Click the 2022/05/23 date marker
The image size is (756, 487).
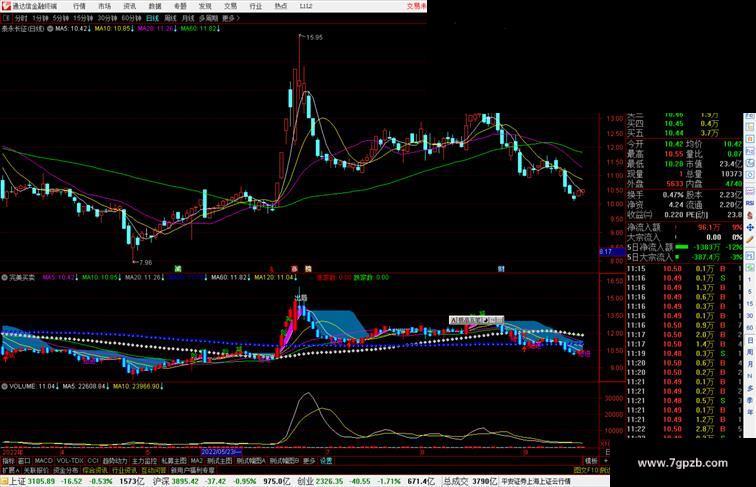click(221, 452)
